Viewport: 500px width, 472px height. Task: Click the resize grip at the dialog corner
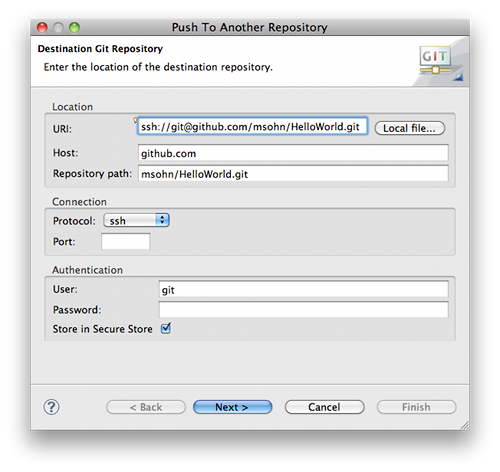(x=465, y=425)
